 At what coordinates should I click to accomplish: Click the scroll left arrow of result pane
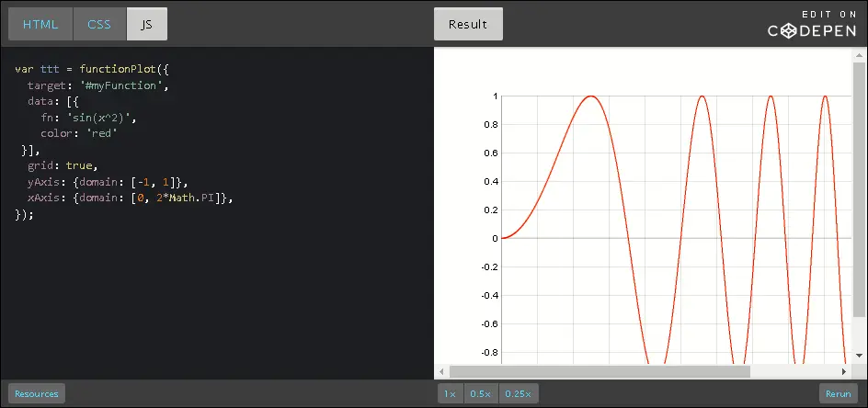pyautogui.click(x=441, y=371)
